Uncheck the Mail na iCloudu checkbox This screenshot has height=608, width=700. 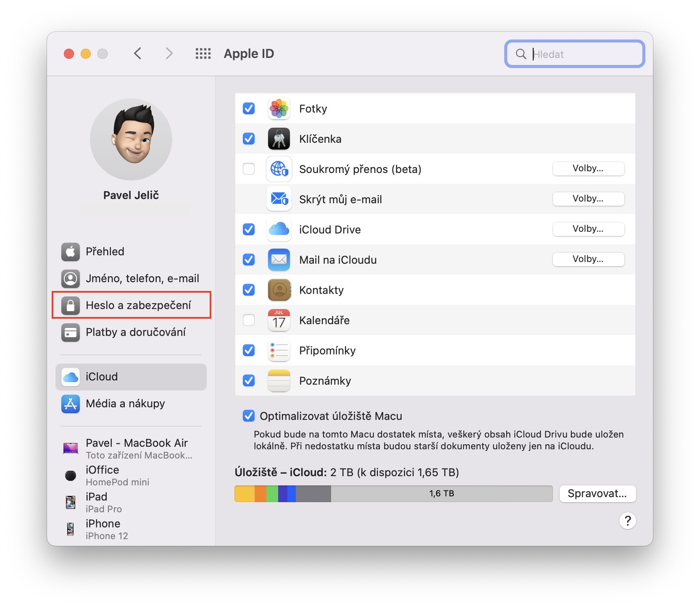click(x=249, y=260)
